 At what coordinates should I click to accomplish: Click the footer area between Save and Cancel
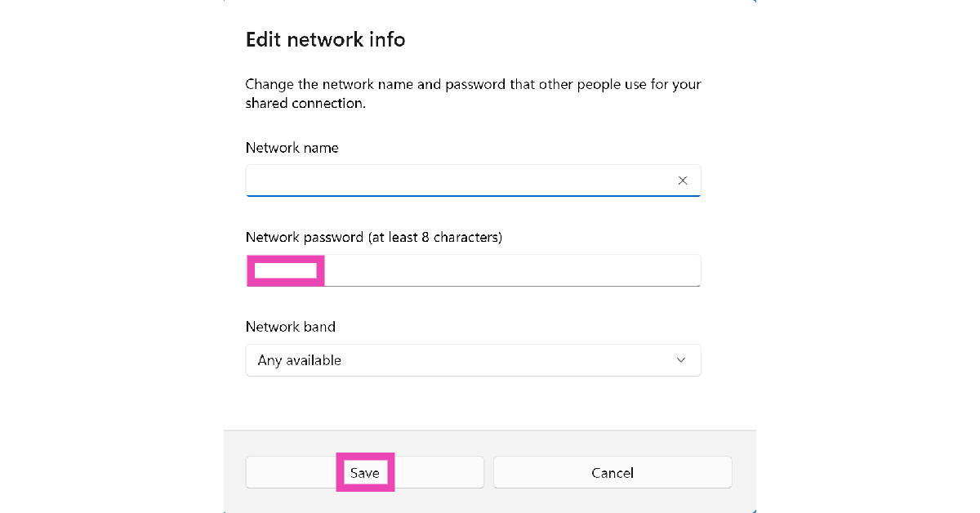pos(489,472)
